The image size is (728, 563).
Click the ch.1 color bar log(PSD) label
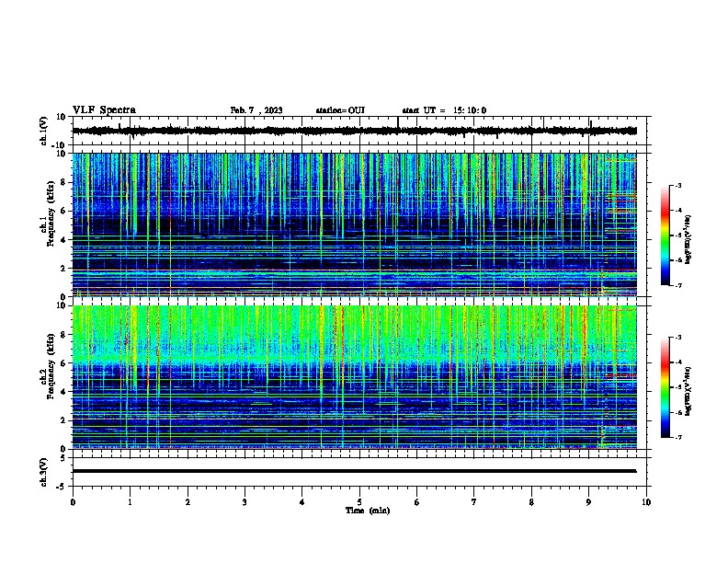coord(688,239)
